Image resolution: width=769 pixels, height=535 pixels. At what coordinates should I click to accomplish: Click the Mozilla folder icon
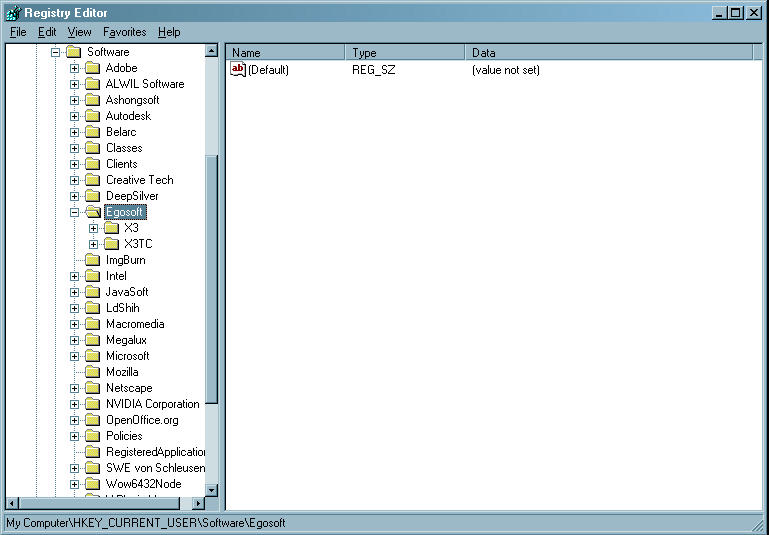tap(93, 372)
